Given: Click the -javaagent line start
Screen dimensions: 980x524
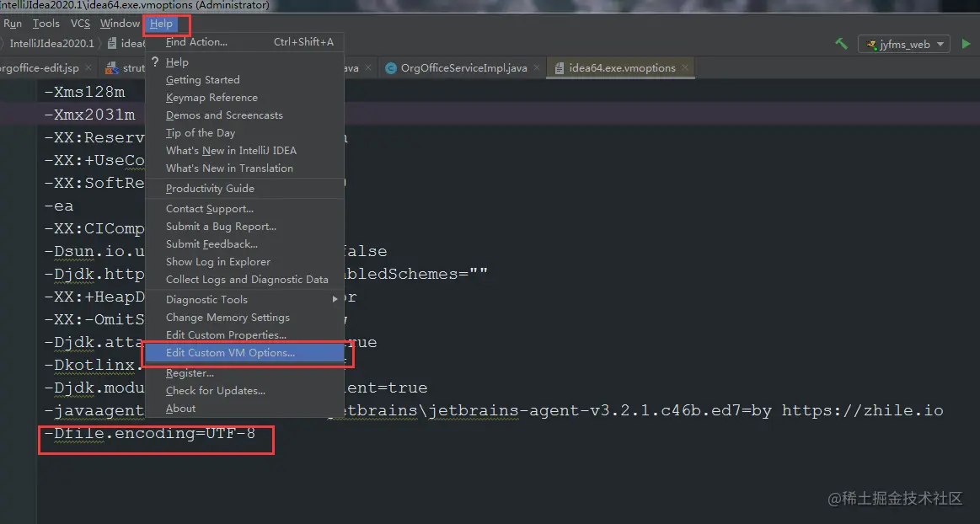Looking at the screenshot, I should click(x=94, y=410).
